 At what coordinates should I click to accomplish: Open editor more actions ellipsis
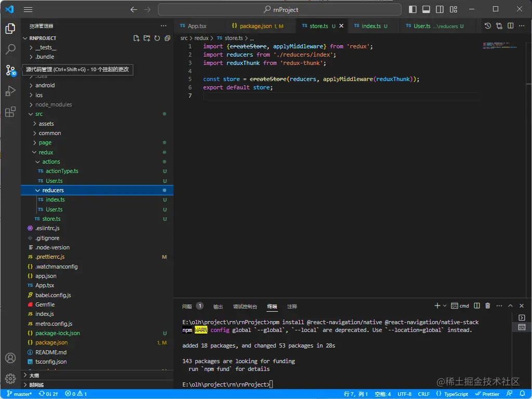pos(522,26)
